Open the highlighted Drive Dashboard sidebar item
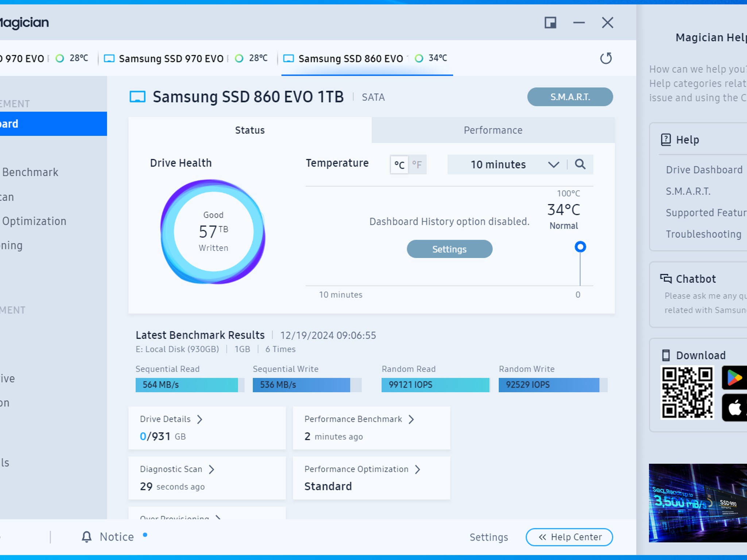Image resolution: width=747 pixels, height=560 pixels. pyautogui.click(x=53, y=124)
